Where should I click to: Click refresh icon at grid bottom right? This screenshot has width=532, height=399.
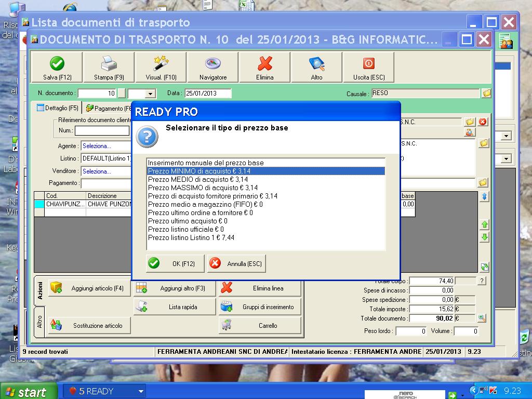click(x=485, y=267)
